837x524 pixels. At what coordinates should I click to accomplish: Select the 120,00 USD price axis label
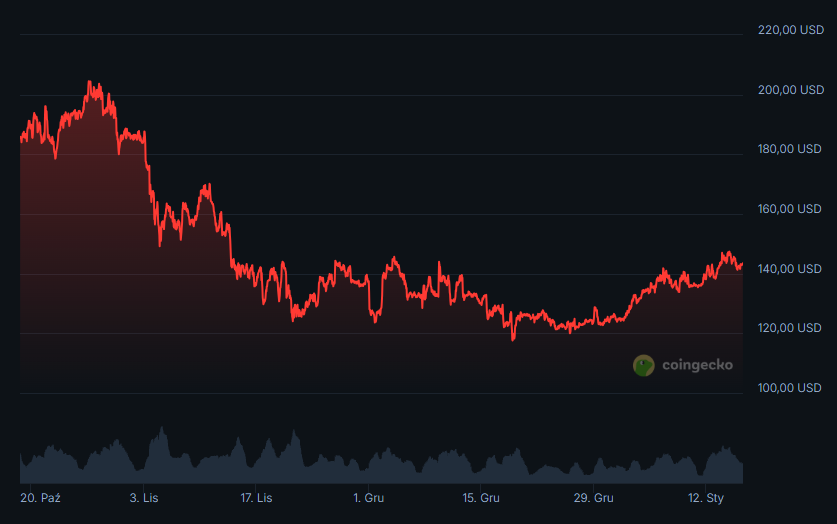click(x=790, y=328)
